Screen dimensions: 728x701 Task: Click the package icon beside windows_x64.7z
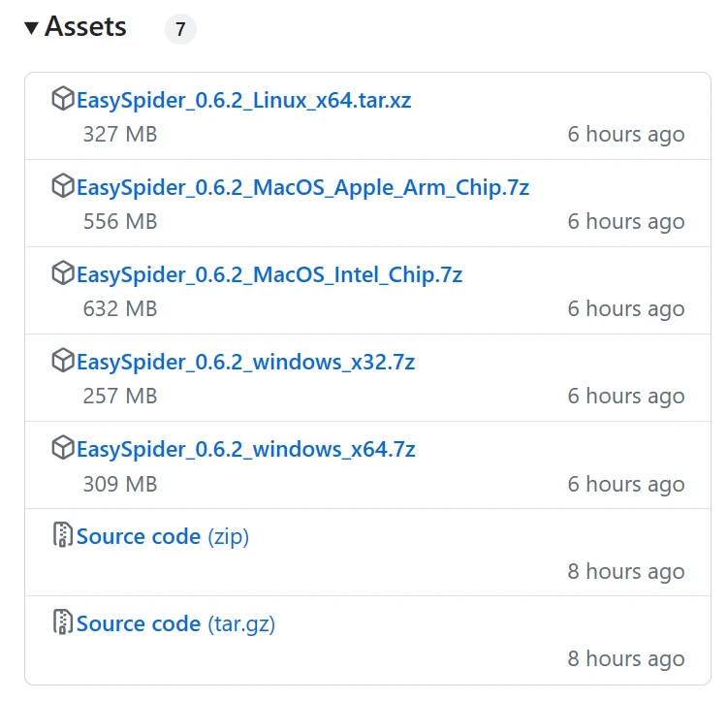click(63, 448)
